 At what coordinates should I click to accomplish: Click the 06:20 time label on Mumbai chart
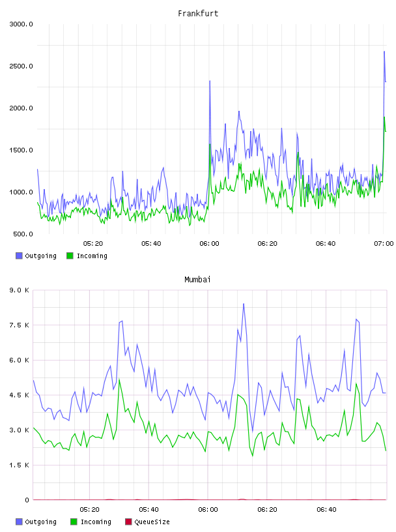[267, 510]
